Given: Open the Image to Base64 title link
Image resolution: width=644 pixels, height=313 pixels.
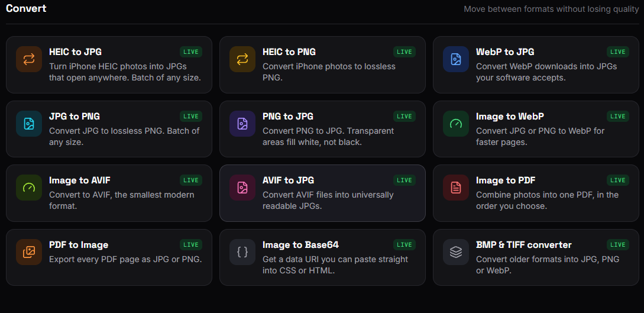Looking at the screenshot, I should [300, 245].
